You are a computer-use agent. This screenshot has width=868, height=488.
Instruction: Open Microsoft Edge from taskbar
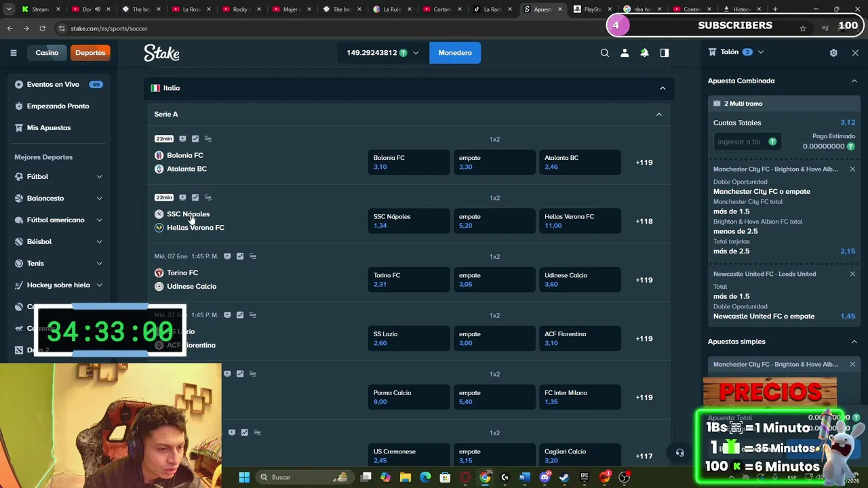pos(425,477)
